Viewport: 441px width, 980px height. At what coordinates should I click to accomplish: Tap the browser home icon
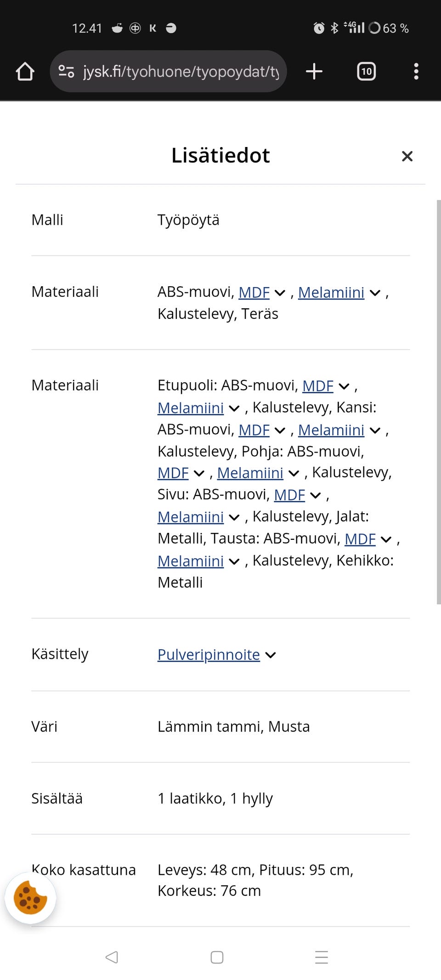coord(25,72)
